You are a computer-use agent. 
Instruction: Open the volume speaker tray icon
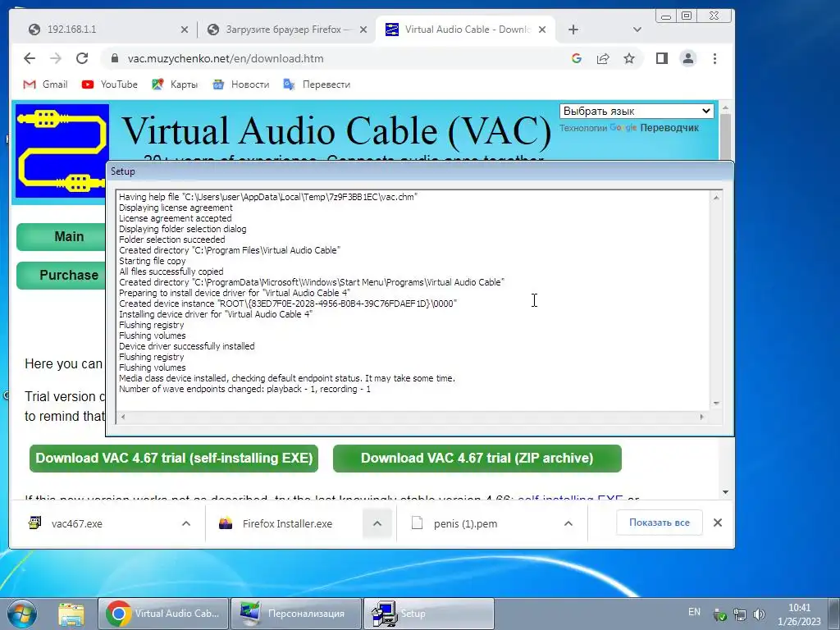[x=759, y=614]
